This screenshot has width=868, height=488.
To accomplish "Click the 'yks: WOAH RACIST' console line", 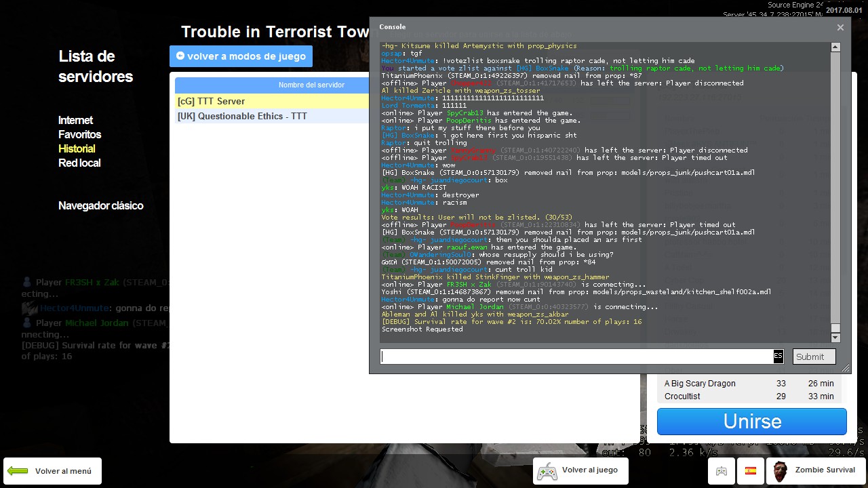I will pyautogui.click(x=414, y=188).
